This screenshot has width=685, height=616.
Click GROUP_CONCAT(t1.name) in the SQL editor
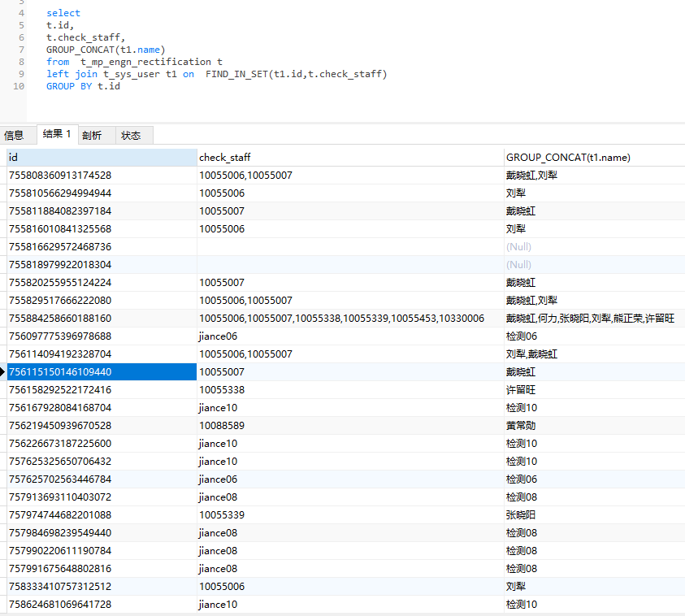tap(106, 50)
